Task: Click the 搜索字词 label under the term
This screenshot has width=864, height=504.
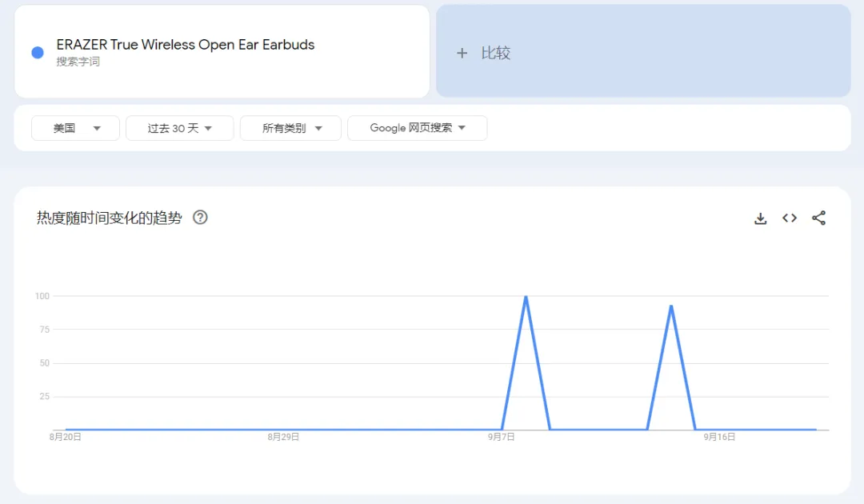Action: [x=78, y=62]
